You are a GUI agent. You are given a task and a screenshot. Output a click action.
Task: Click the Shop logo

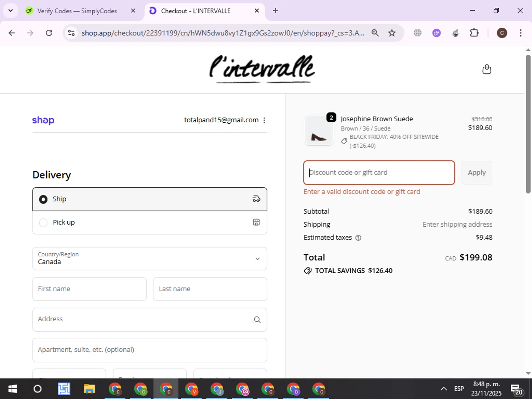pyautogui.click(x=43, y=120)
